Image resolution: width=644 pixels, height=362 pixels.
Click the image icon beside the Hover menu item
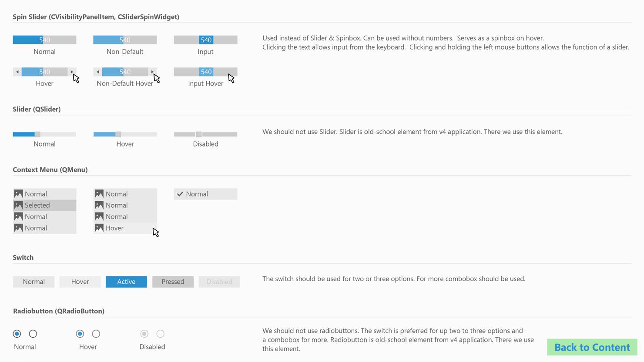(x=99, y=228)
